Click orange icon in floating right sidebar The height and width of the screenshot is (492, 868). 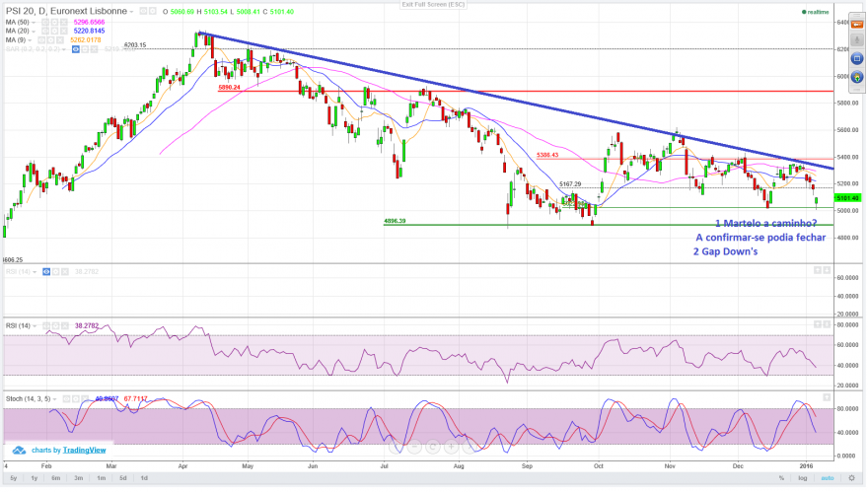click(x=857, y=25)
